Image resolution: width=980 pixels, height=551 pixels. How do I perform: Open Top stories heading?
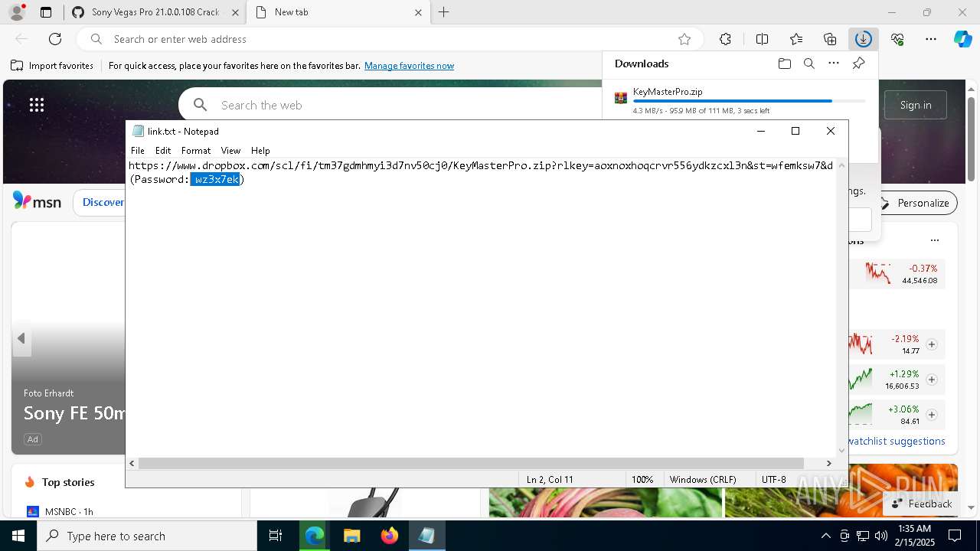click(x=68, y=482)
